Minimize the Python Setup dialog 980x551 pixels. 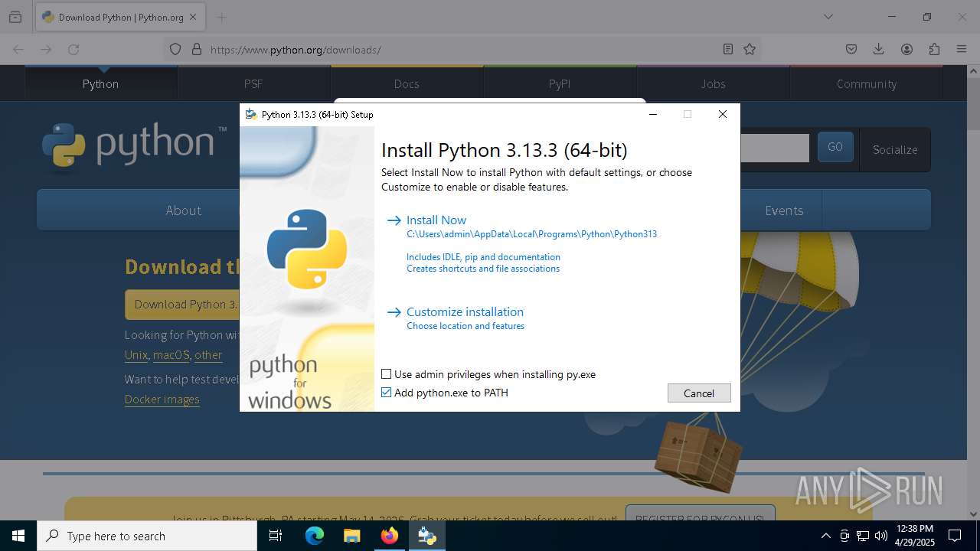pyautogui.click(x=653, y=114)
